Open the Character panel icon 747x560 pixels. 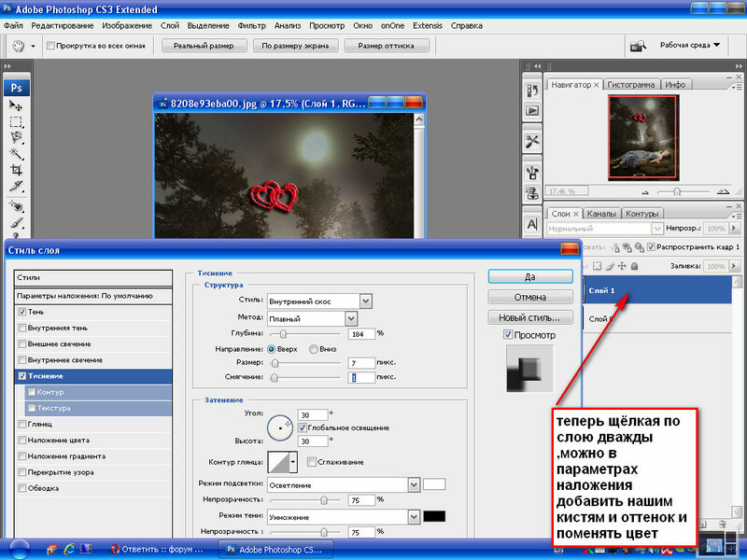(532, 224)
